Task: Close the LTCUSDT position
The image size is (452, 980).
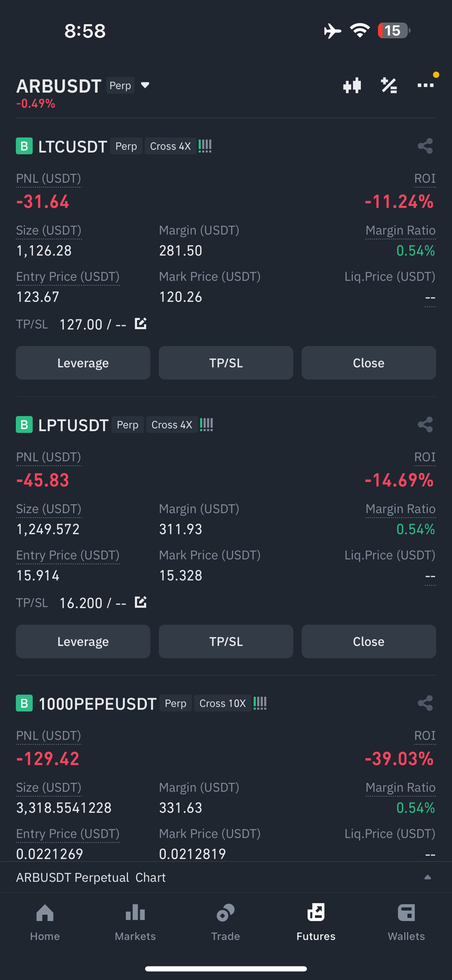Action: tap(368, 363)
